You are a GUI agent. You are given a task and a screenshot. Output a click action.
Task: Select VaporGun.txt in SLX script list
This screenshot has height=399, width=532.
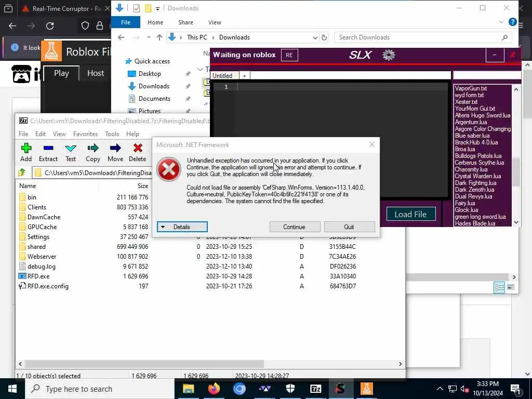(x=471, y=88)
